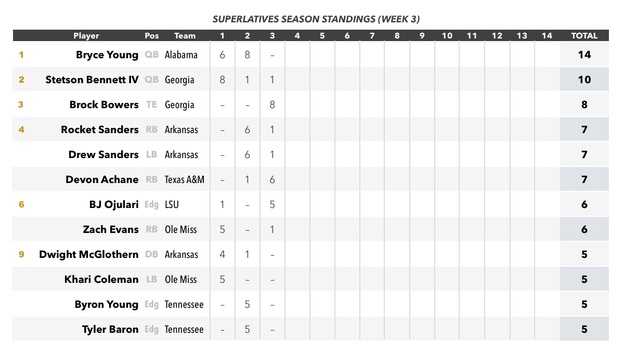Click the rank 9 number

(21, 254)
